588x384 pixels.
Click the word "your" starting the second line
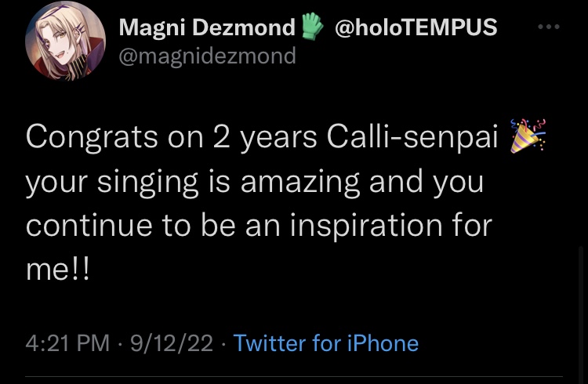tap(58, 182)
